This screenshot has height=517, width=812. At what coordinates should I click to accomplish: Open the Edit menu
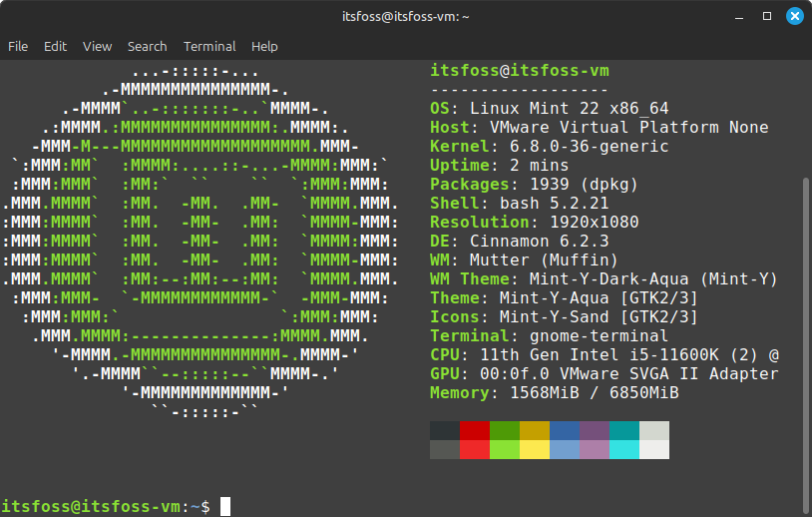pyautogui.click(x=56, y=47)
